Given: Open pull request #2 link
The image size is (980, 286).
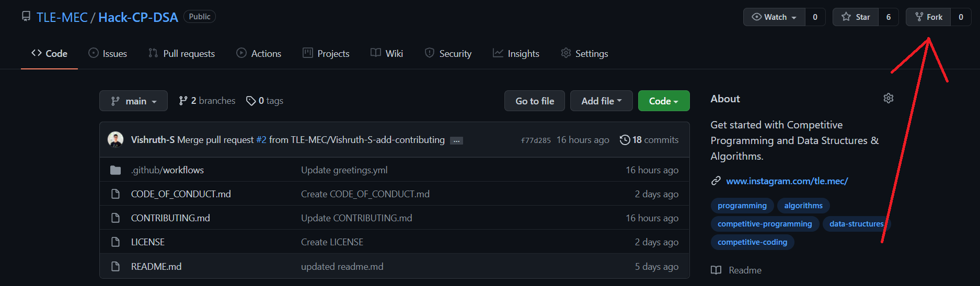Looking at the screenshot, I should click(x=261, y=140).
